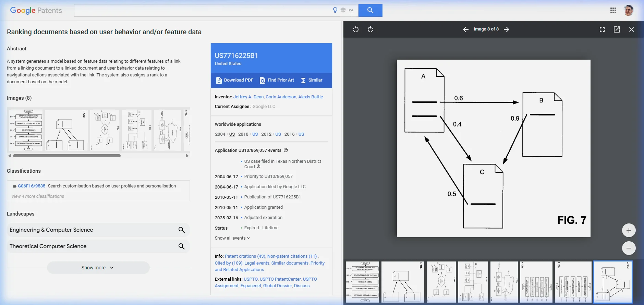Click patent number US7716225B1
The width and height of the screenshot is (644, 305).
click(x=236, y=56)
